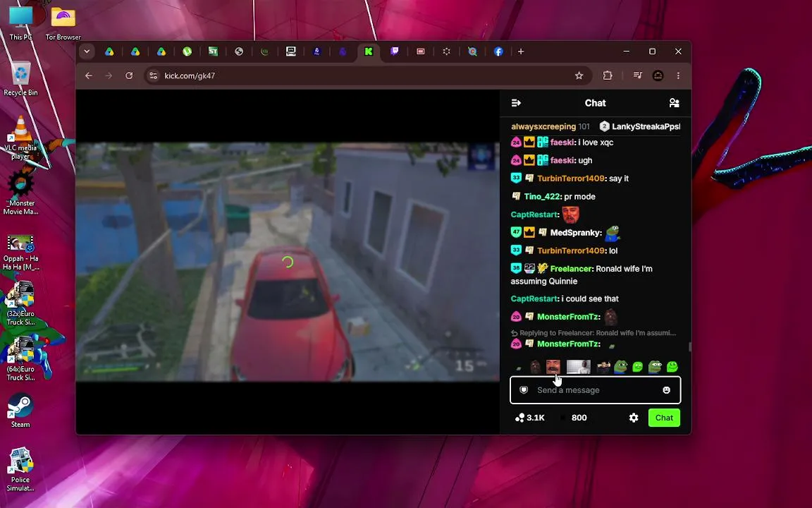Switch to the ST browser tab
The image size is (812, 508).
[x=213, y=52]
